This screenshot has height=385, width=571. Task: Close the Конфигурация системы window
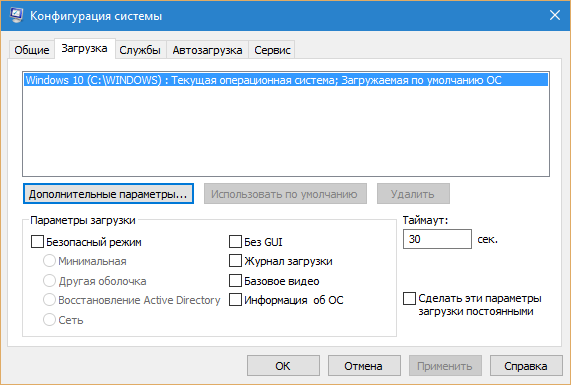click(x=555, y=15)
